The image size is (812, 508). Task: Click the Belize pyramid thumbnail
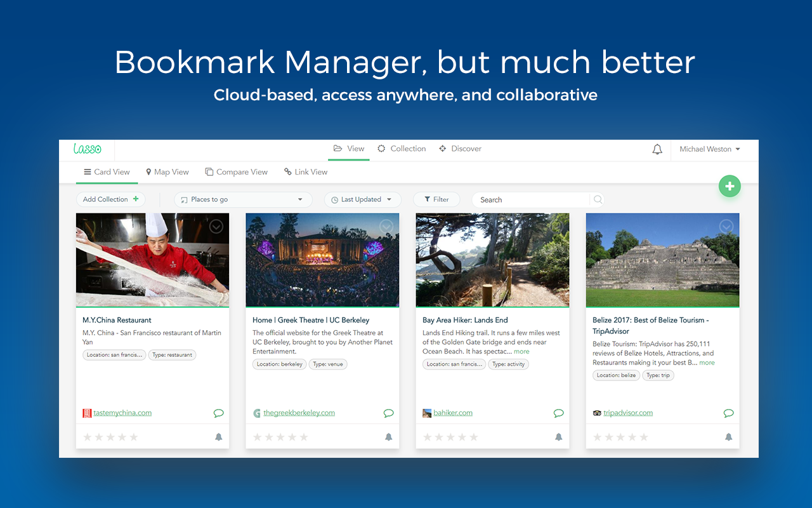(x=662, y=260)
